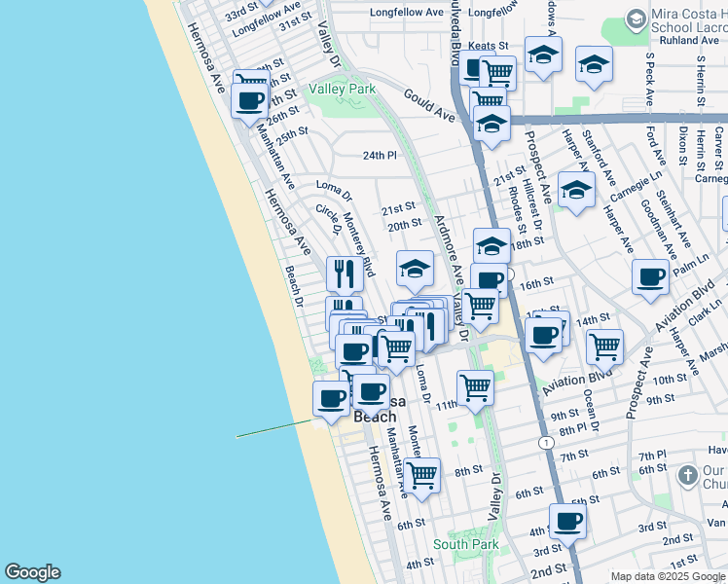Open the shopping cart marker near 11th St

coord(475,387)
